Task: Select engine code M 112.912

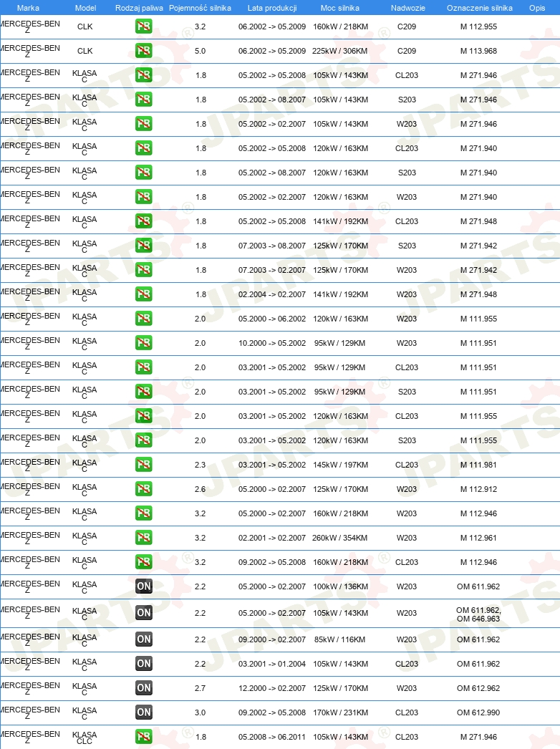Action: pyautogui.click(x=479, y=490)
